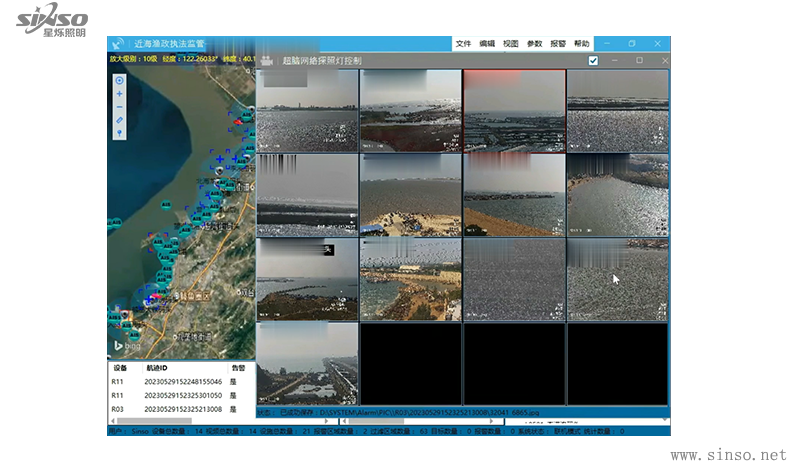Click the 设备总数量: 14 status entry
This screenshot has width=800, height=472.
click(x=178, y=431)
